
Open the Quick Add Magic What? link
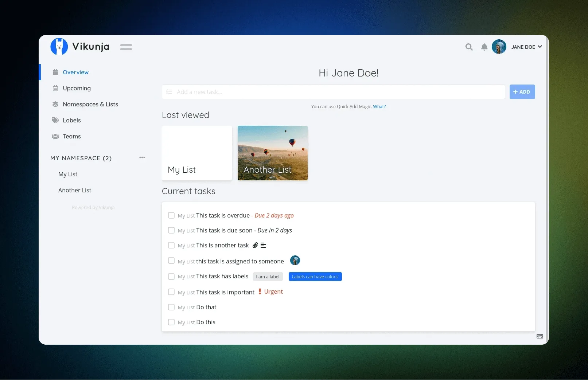(x=379, y=107)
